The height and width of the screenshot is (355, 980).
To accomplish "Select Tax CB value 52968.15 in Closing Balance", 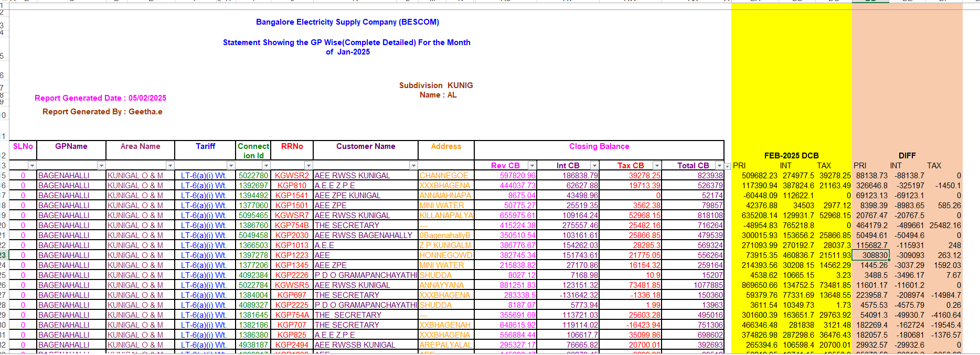I will point(631,216).
